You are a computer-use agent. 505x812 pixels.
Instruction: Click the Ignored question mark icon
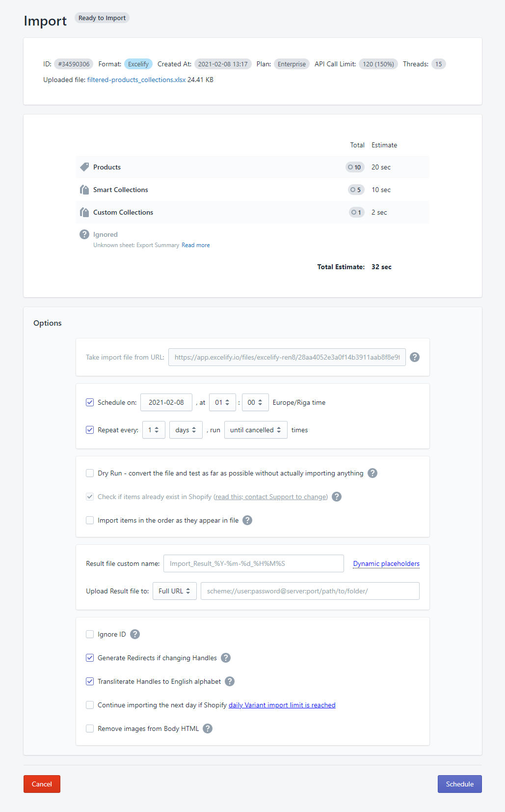[84, 234]
